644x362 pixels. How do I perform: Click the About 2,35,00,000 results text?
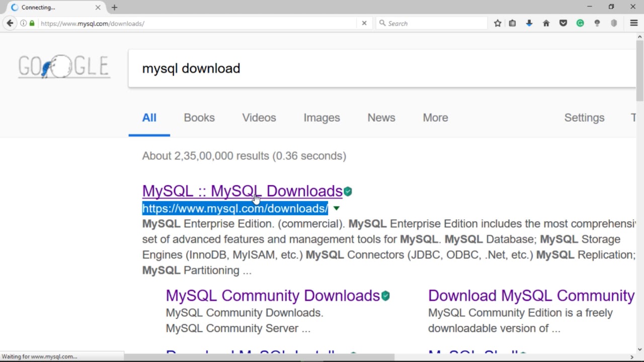[244, 156]
